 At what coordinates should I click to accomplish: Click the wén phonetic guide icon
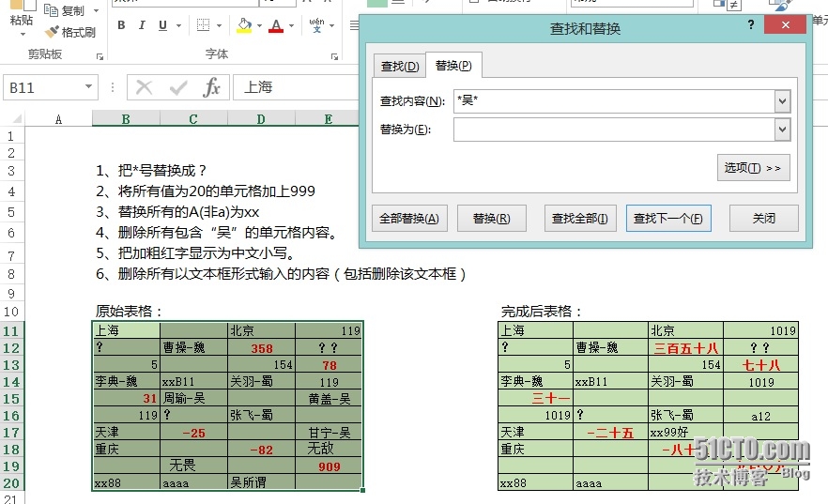click(x=316, y=25)
